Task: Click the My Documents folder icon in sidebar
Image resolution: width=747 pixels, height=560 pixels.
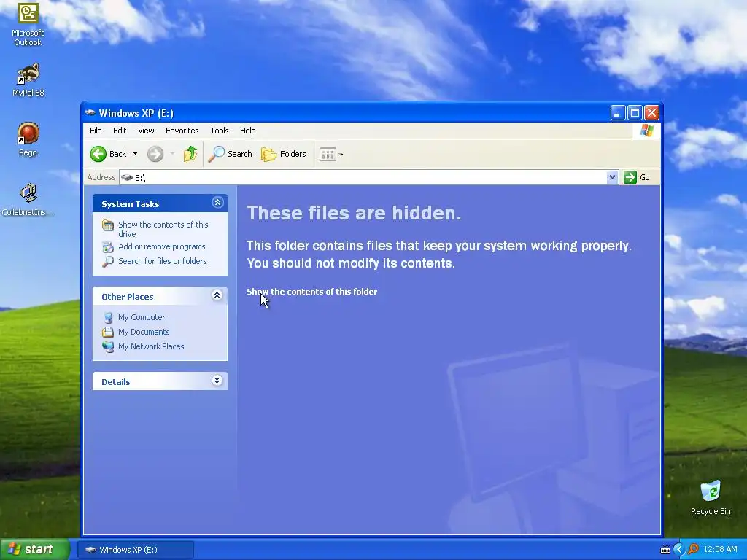Action: (x=108, y=332)
